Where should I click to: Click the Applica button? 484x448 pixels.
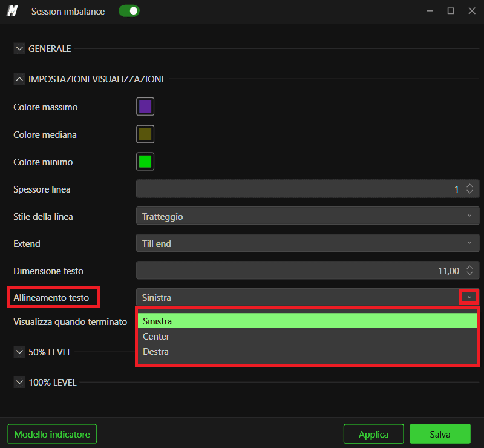point(373,434)
